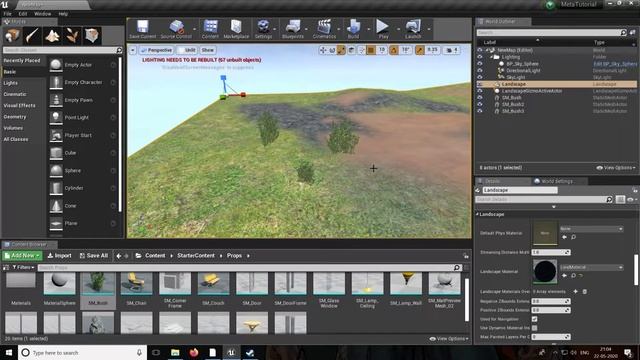Hide BP_Sky_Sphere using its eye icon
Image resolution: width=640 pixels, height=360 pixels.
pyautogui.click(x=480, y=64)
